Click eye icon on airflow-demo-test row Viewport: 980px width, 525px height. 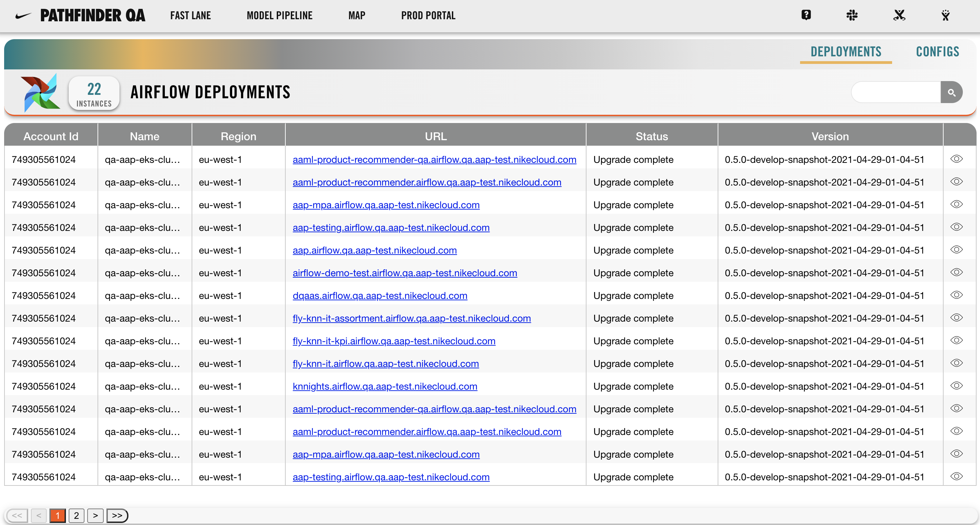[x=956, y=272]
